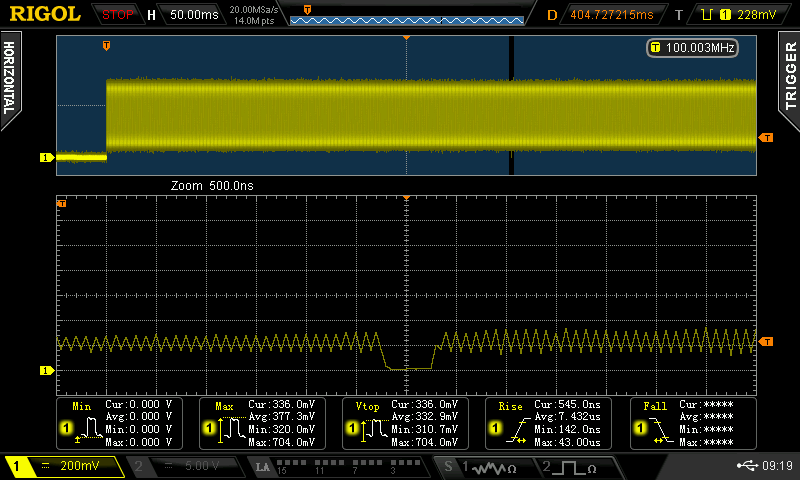Click the RIGOL logo
The image size is (800, 480).
45,15
